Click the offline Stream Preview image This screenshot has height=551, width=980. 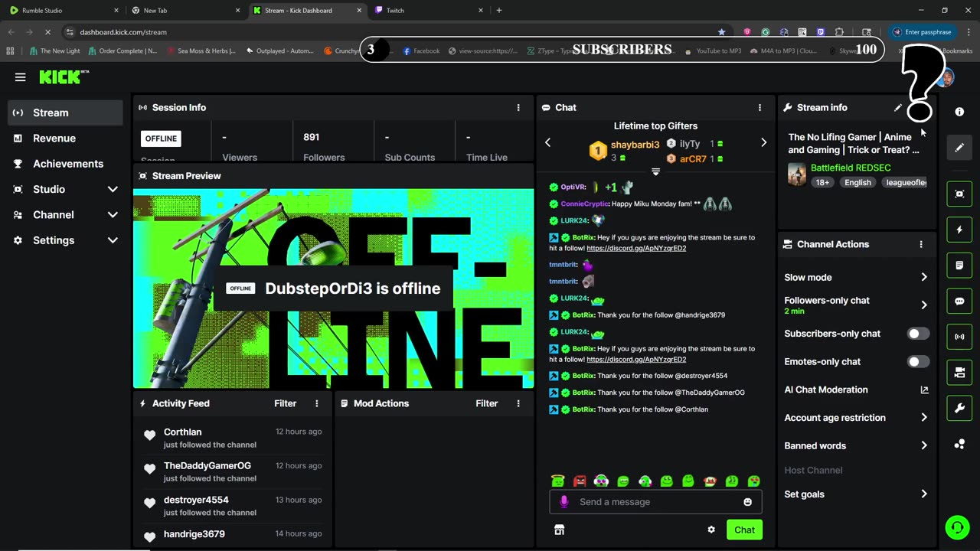[334, 289]
